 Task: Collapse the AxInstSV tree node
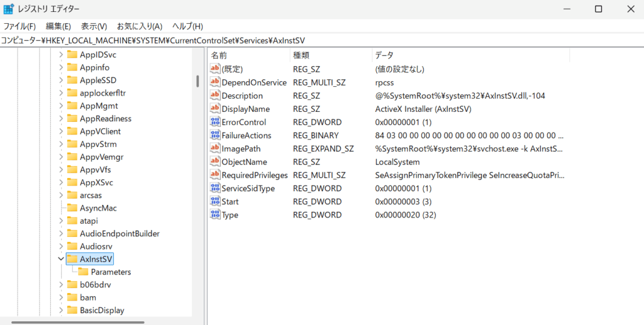(61, 259)
